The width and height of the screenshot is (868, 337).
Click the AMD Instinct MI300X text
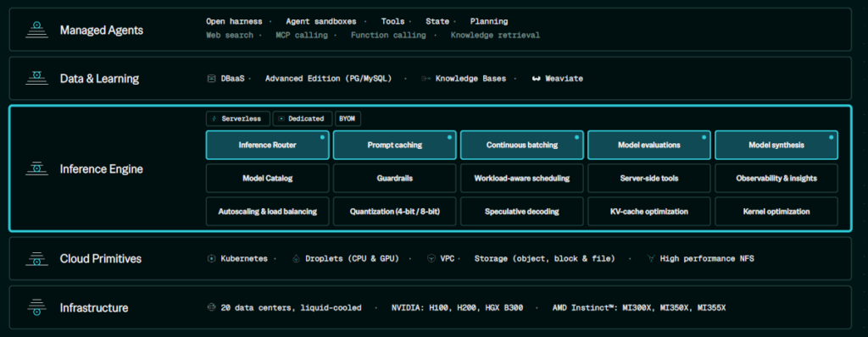coord(639,307)
